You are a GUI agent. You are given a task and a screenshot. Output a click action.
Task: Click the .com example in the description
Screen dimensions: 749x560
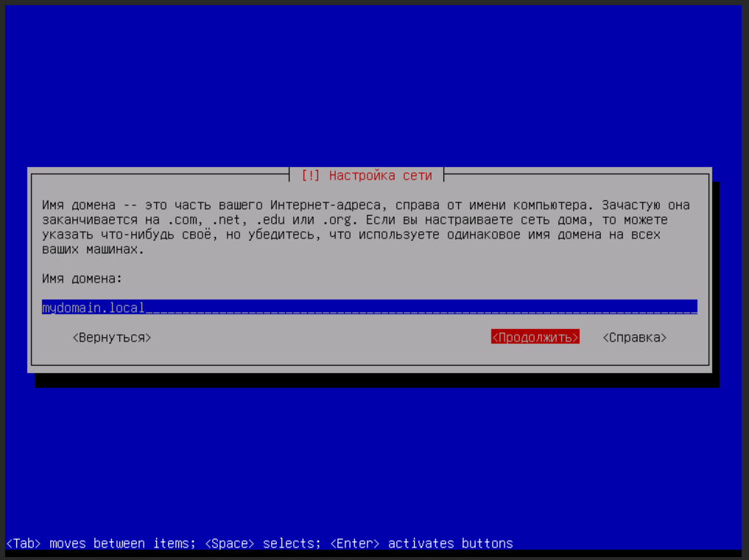[181, 220]
